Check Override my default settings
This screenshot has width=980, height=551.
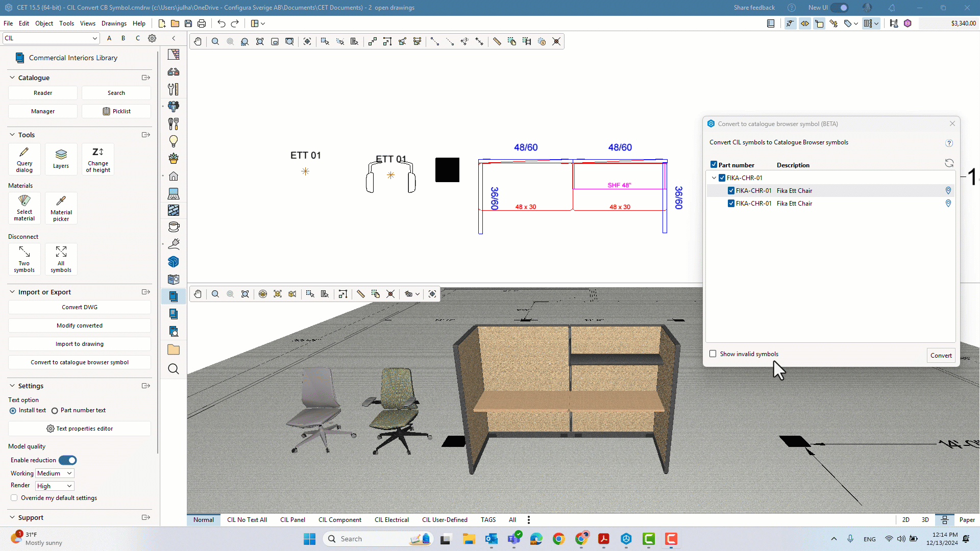click(x=14, y=498)
